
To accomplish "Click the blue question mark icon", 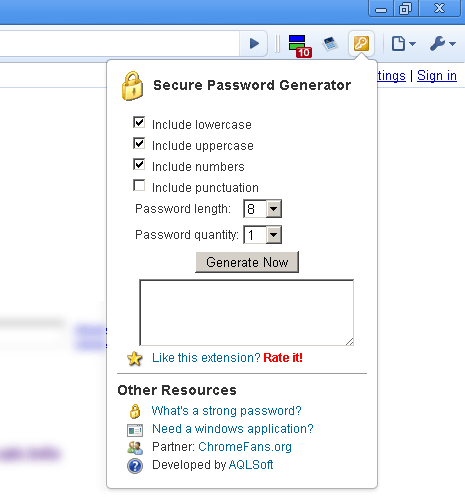I will pos(135,466).
